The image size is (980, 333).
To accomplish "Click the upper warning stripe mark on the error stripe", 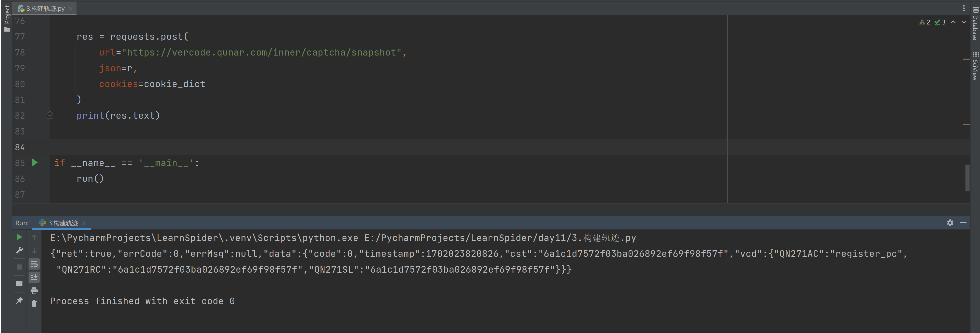I will click(x=966, y=59).
